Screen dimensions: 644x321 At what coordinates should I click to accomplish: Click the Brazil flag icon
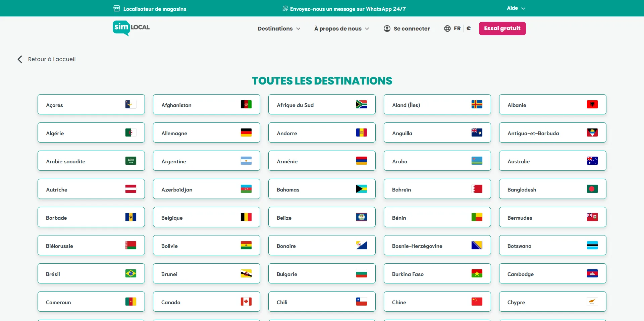pyautogui.click(x=130, y=274)
